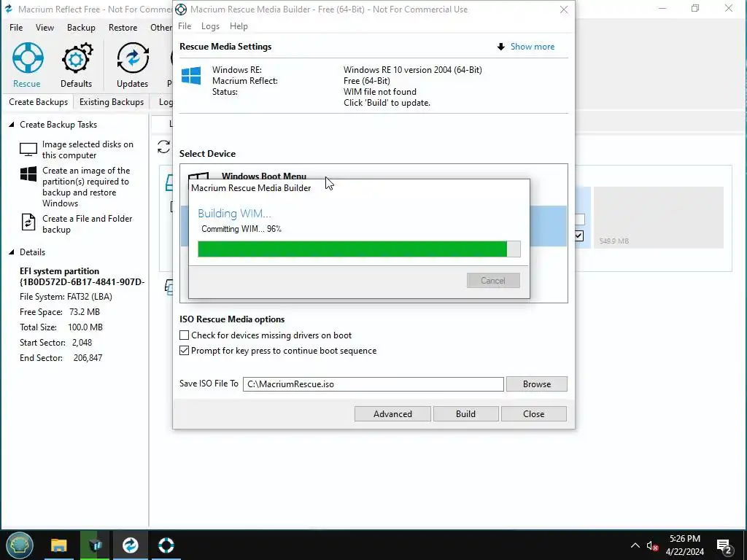Click the Advanced button

[392, 414]
